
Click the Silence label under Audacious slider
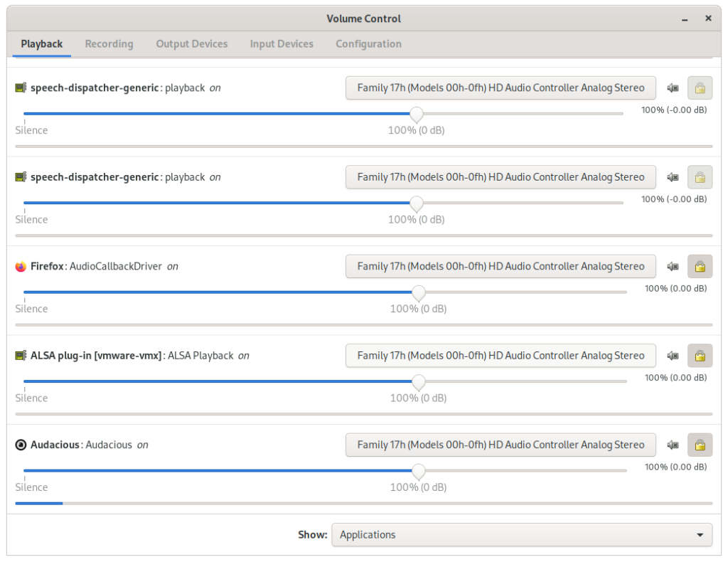click(x=31, y=487)
